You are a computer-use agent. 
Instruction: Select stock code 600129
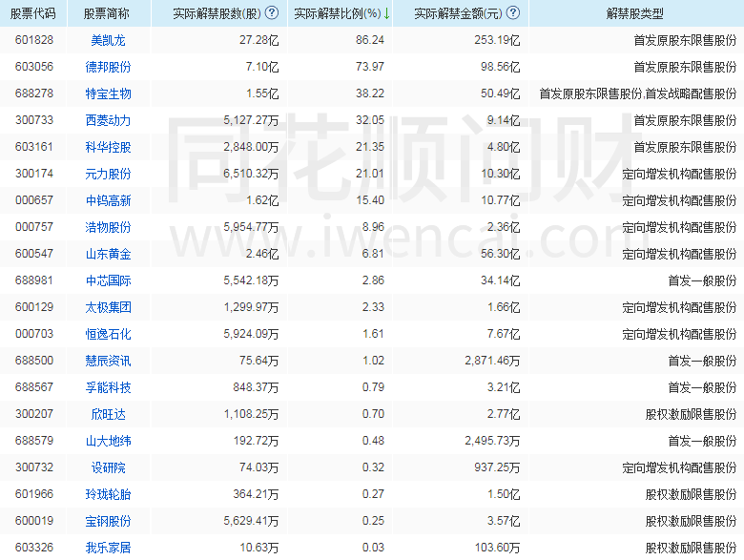(34, 306)
